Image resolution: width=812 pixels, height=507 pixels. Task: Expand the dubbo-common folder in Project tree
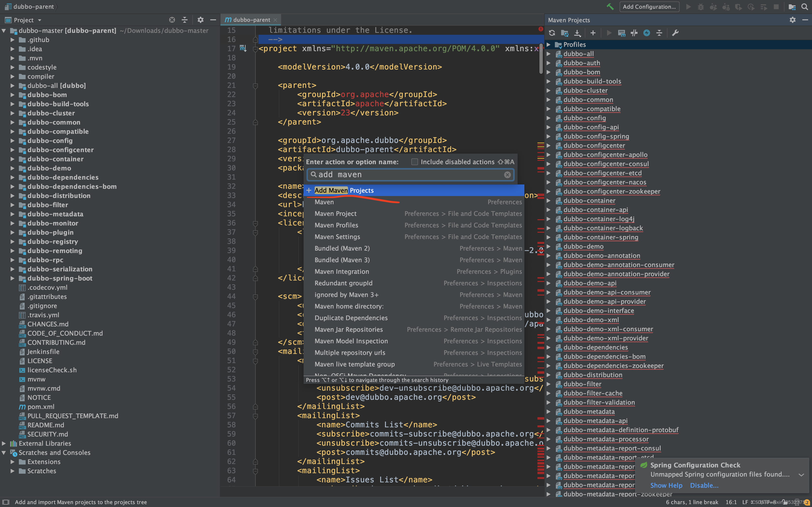click(12, 122)
